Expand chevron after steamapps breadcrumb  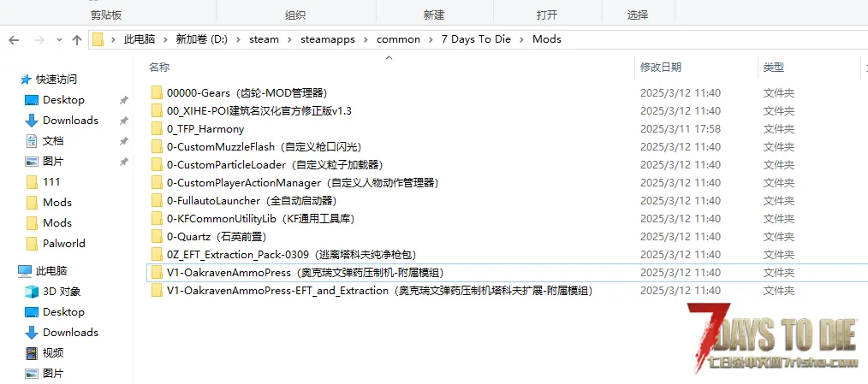(366, 40)
